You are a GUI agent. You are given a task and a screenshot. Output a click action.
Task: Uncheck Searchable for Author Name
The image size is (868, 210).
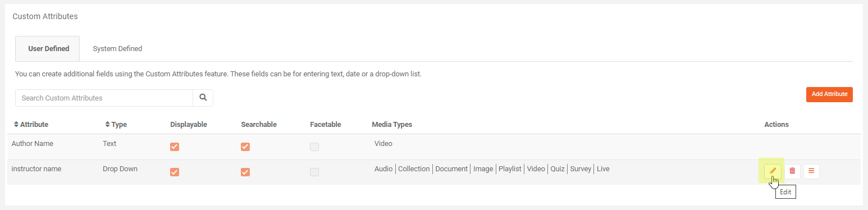(245, 147)
